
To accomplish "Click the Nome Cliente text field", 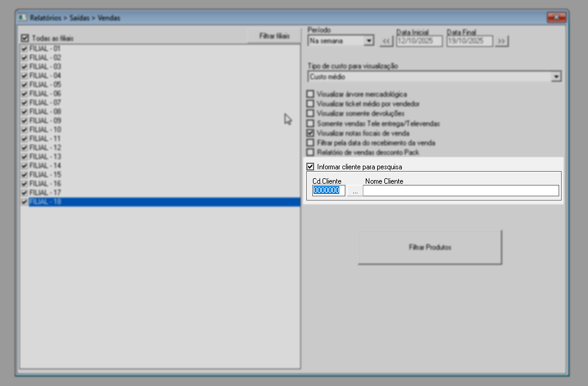I will (x=461, y=190).
